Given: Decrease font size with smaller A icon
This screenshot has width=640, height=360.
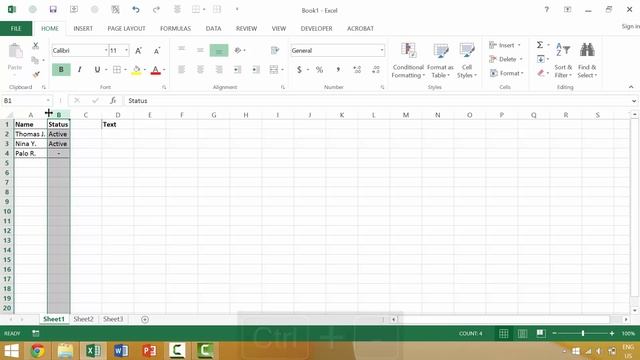Looking at the screenshot, I should point(157,51).
